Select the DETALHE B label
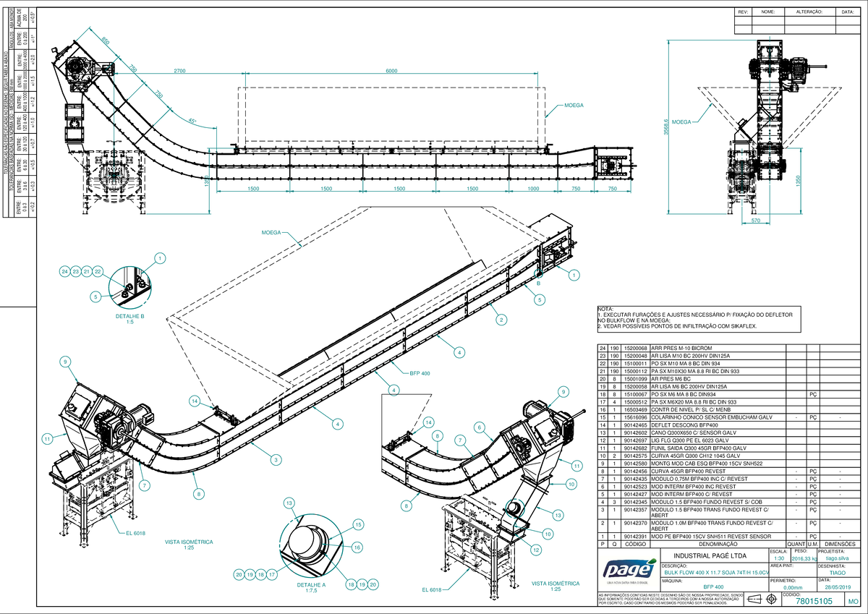The width and height of the screenshot is (868, 614). click(x=131, y=316)
